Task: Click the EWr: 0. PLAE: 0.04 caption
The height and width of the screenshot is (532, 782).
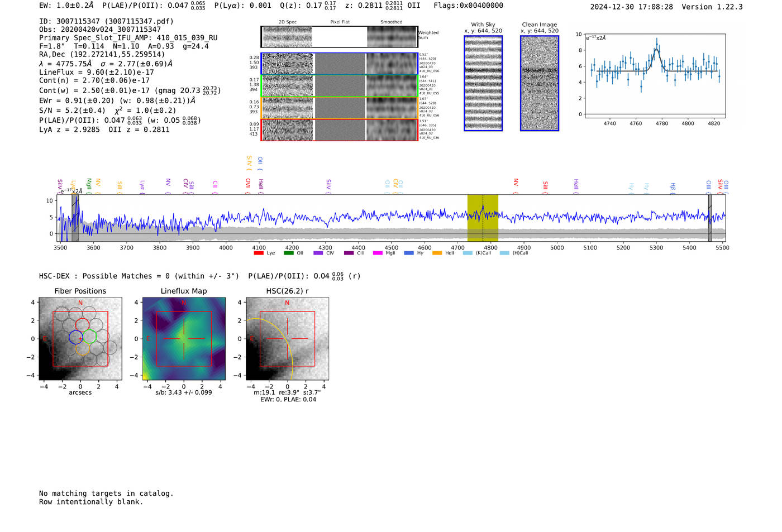Action: tap(288, 399)
